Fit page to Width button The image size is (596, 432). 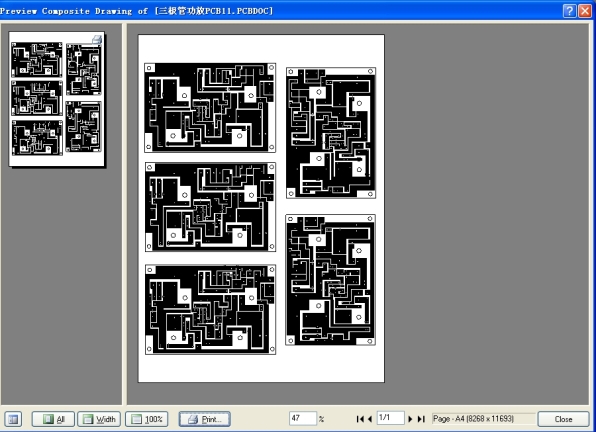pos(99,419)
